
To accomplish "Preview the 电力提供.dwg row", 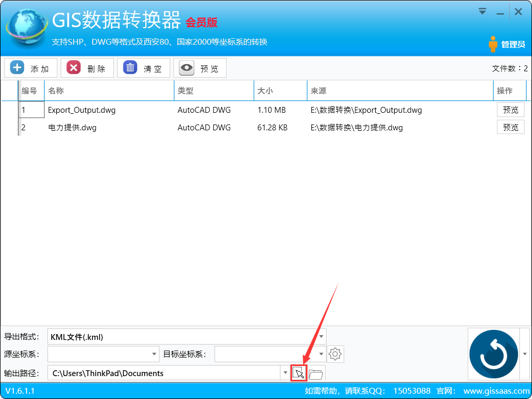I will [511, 127].
